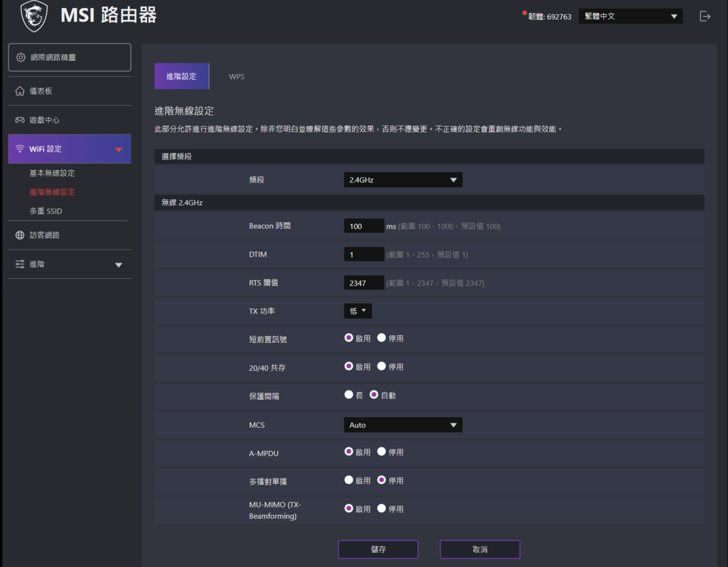This screenshot has width=728, height=567.
Task: Go to 儀表板 dashboard page
Action: coord(70,91)
